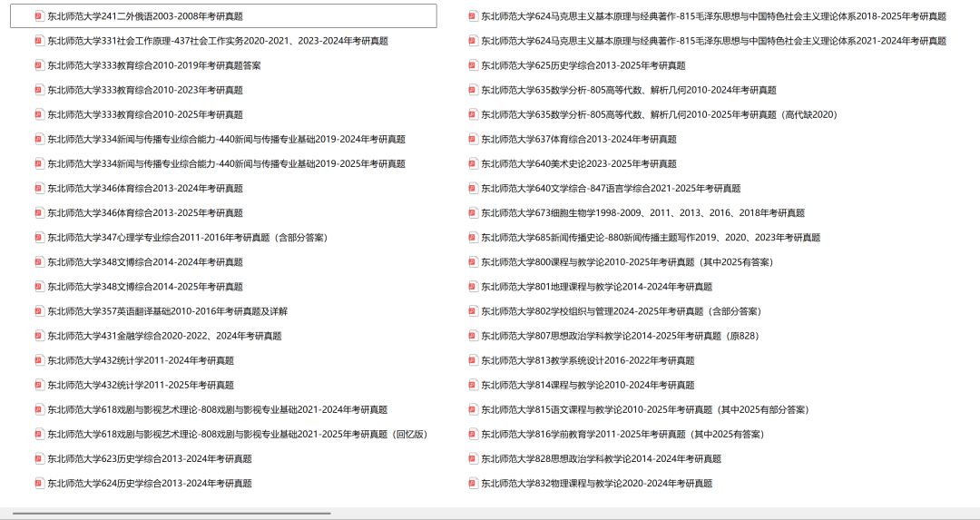
Task: Select file 800课程与教学论2010-2025 (其中2025有答案)
Action: pyautogui.click(x=628, y=262)
